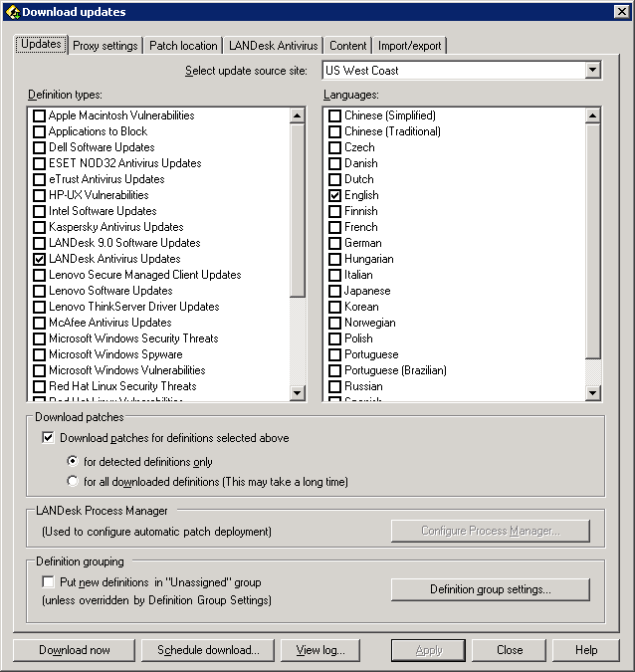Viewport: 635px width, 672px height.
Task: Open Schedule download dialog
Action: click(208, 650)
